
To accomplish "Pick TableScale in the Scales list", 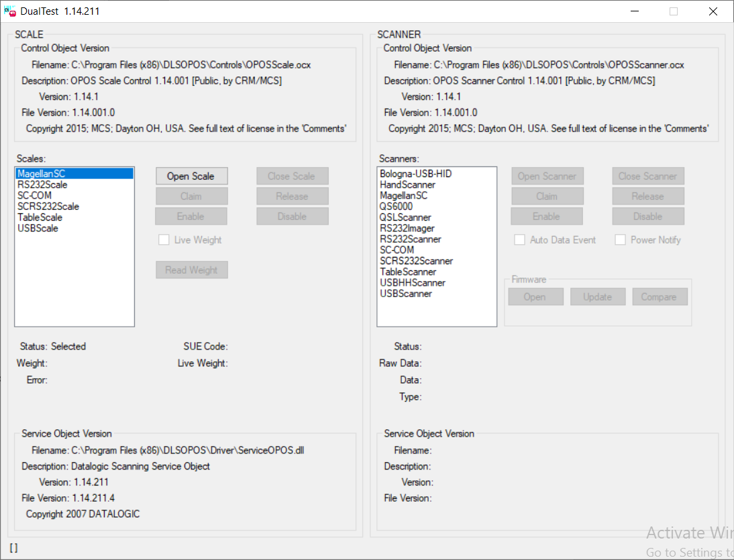I will coord(40,217).
